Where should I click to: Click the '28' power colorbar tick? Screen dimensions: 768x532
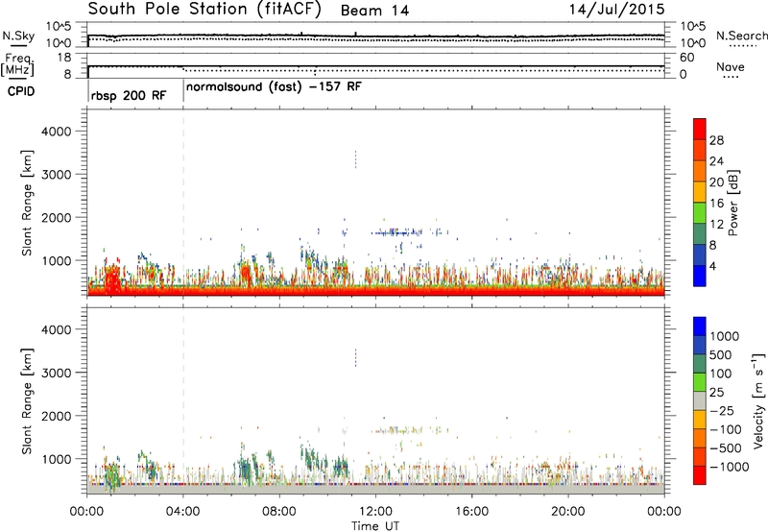click(x=716, y=140)
